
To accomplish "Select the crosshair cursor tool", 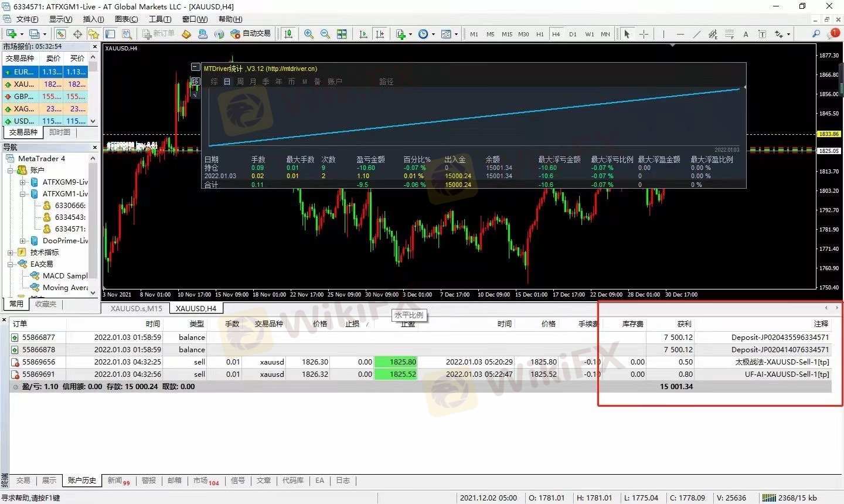I will [x=644, y=34].
